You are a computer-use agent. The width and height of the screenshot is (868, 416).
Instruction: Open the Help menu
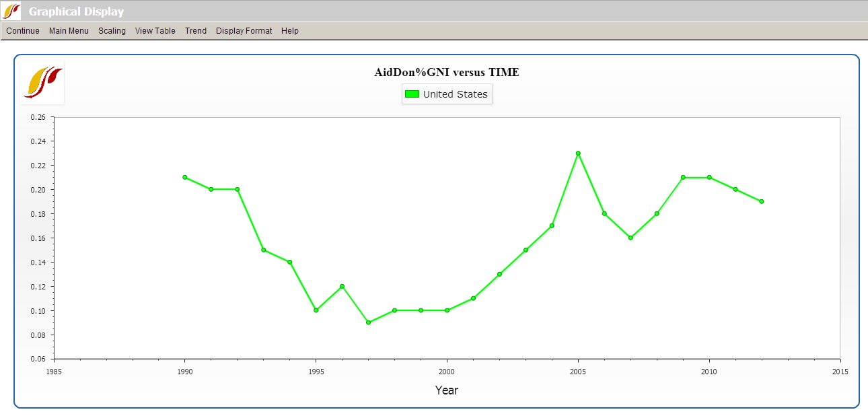click(x=290, y=31)
